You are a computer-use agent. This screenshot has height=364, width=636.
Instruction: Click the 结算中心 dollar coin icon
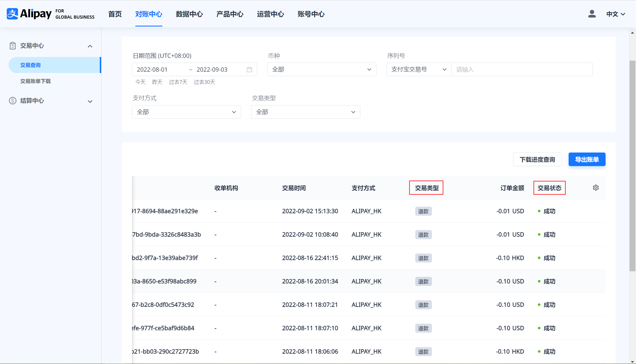pyautogui.click(x=12, y=101)
